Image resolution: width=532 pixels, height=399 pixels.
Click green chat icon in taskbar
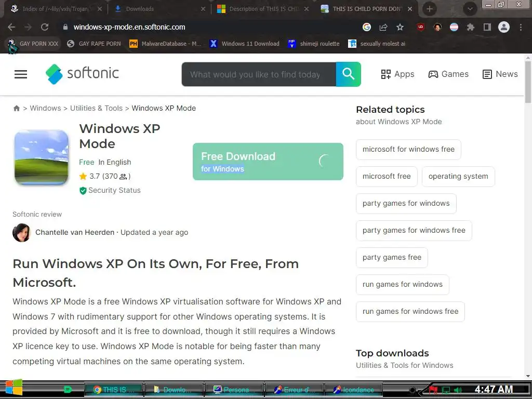tap(68, 390)
